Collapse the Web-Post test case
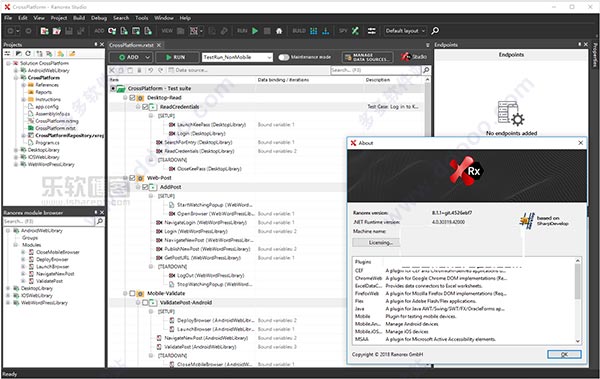 coord(125,178)
